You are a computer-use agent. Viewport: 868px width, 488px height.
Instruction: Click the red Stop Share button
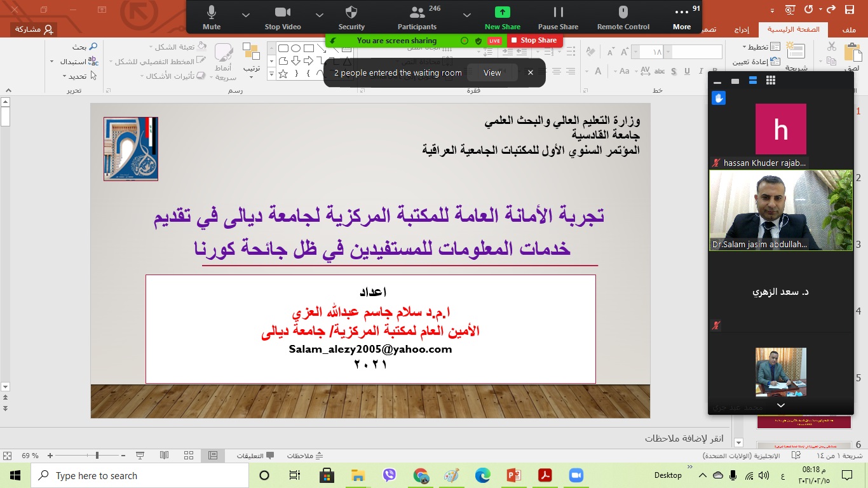534,40
